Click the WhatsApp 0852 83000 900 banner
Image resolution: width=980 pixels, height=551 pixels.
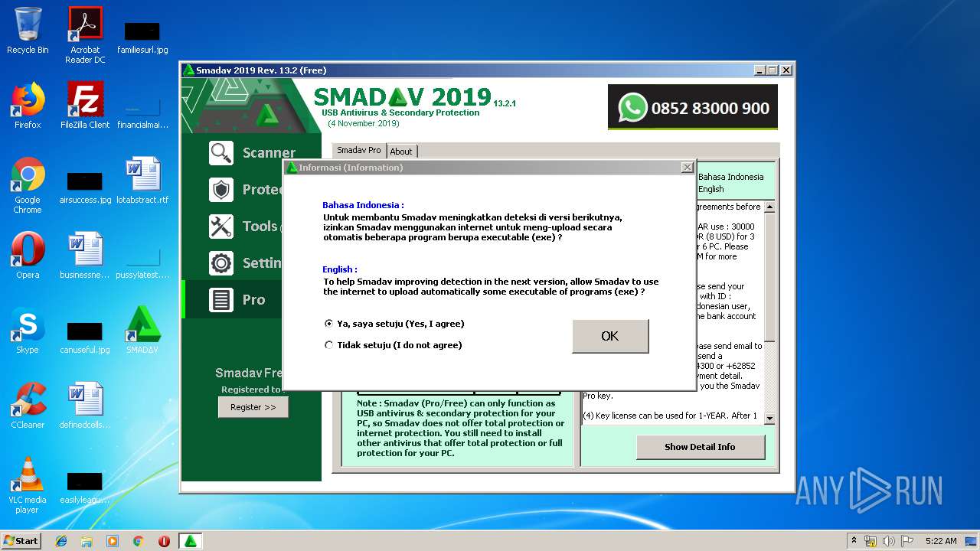click(x=692, y=108)
